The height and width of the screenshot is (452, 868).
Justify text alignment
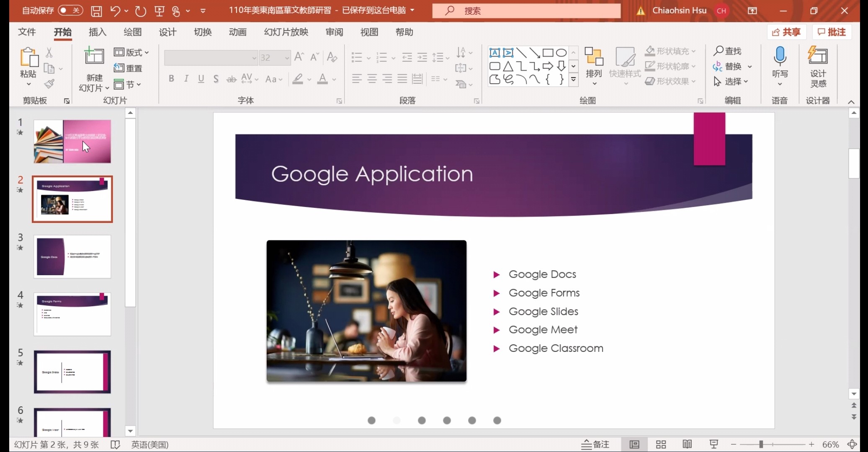(x=402, y=79)
